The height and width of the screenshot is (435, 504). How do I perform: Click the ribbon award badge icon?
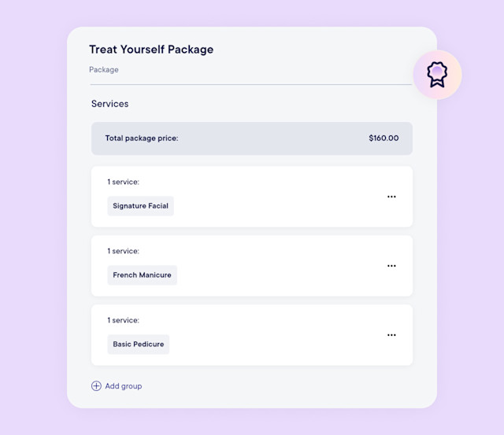tap(437, 75)
